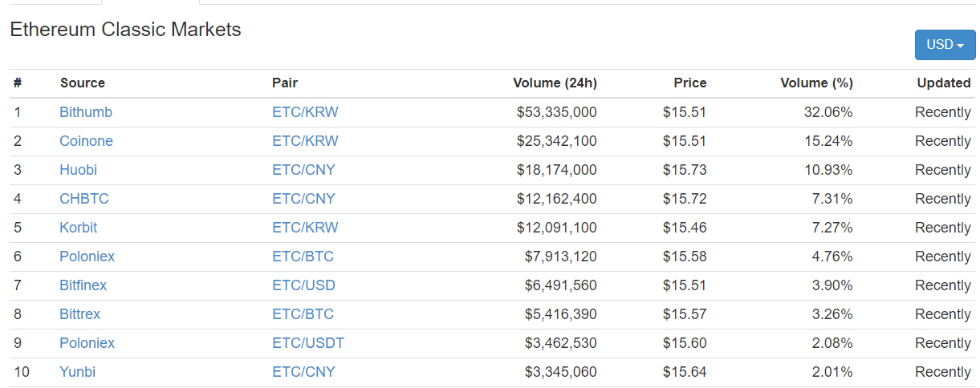Open the CHBTC source link

coord(84,199)
